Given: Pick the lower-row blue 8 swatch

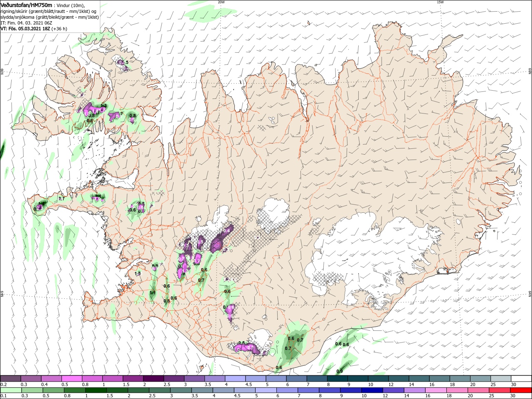Looking at the screenshot, I should coord(330,390).
